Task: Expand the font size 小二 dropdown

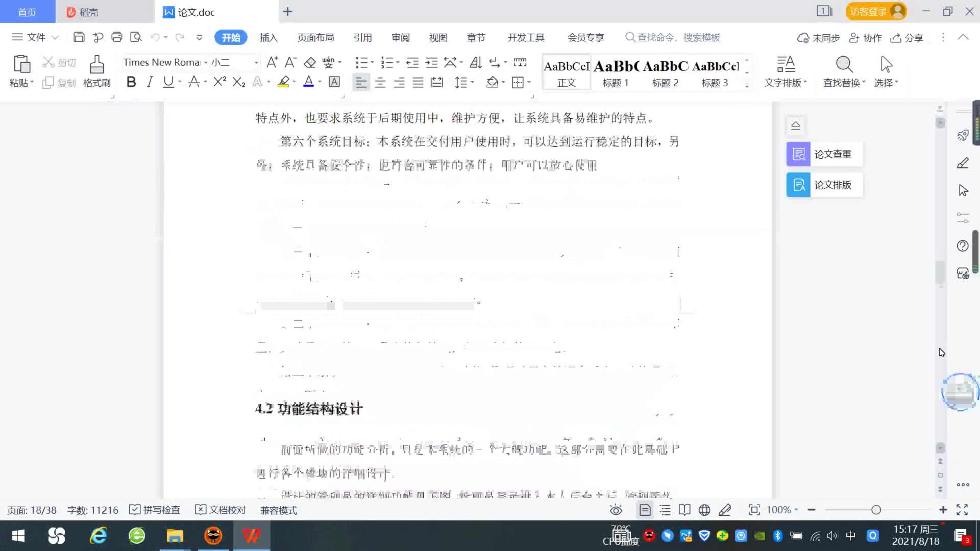Action: click(256, 62)
